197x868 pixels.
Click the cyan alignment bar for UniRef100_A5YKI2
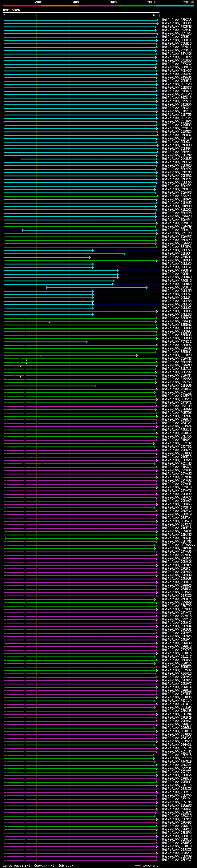pyautogui.click(x=46, y=342)
